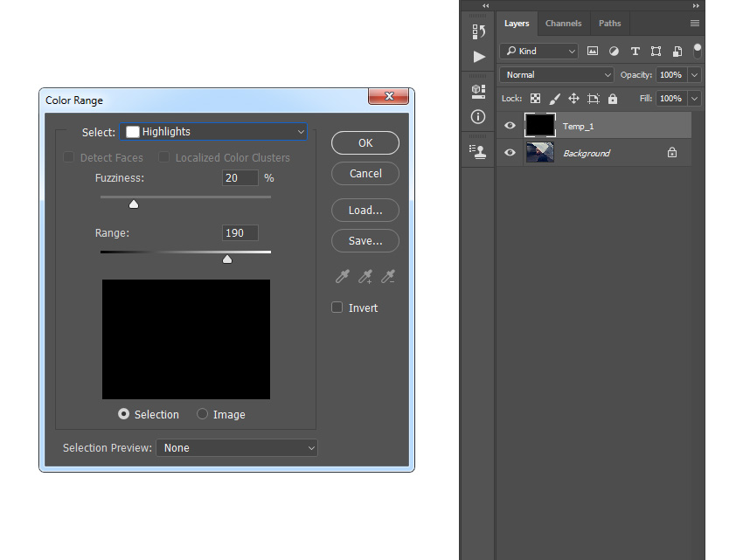The height and width of the screenshot is (560, 743).
Task: Filter layers by pixel layers icon
Action: point(593,51)
